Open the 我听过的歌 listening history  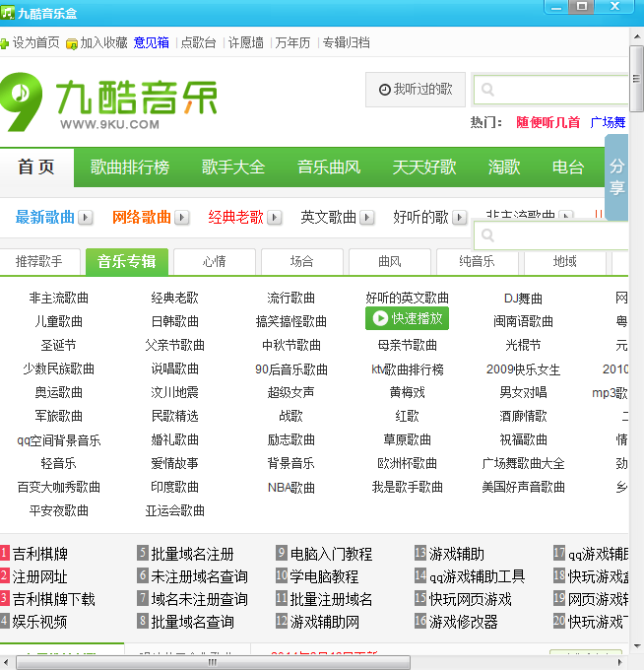coord(415,90)
